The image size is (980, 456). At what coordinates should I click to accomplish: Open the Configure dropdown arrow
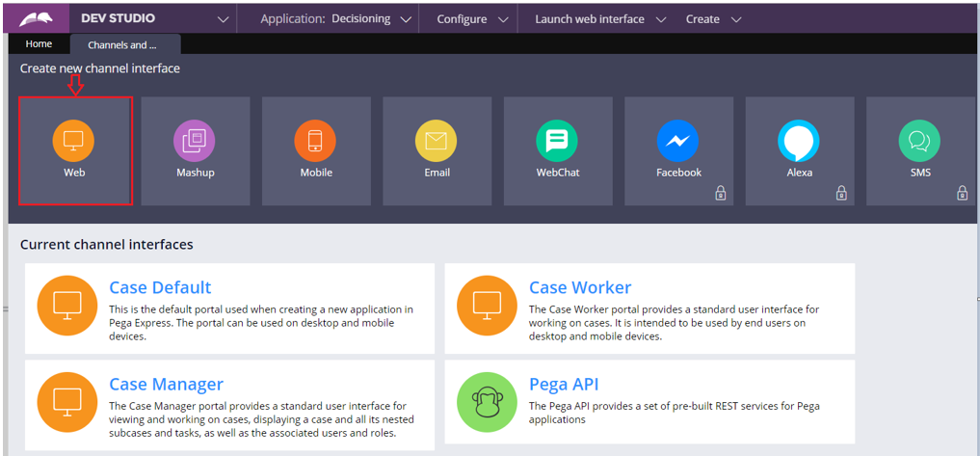tap(504, 20)
